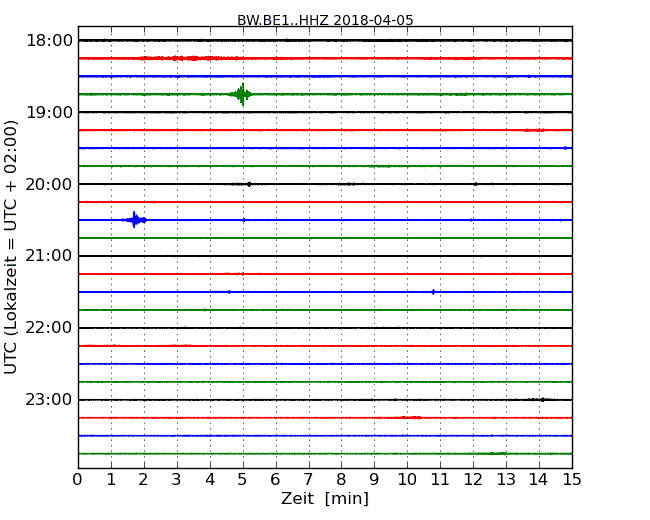
Task: Click the black blip on the 23:00 trace
Action: (542, 400)
